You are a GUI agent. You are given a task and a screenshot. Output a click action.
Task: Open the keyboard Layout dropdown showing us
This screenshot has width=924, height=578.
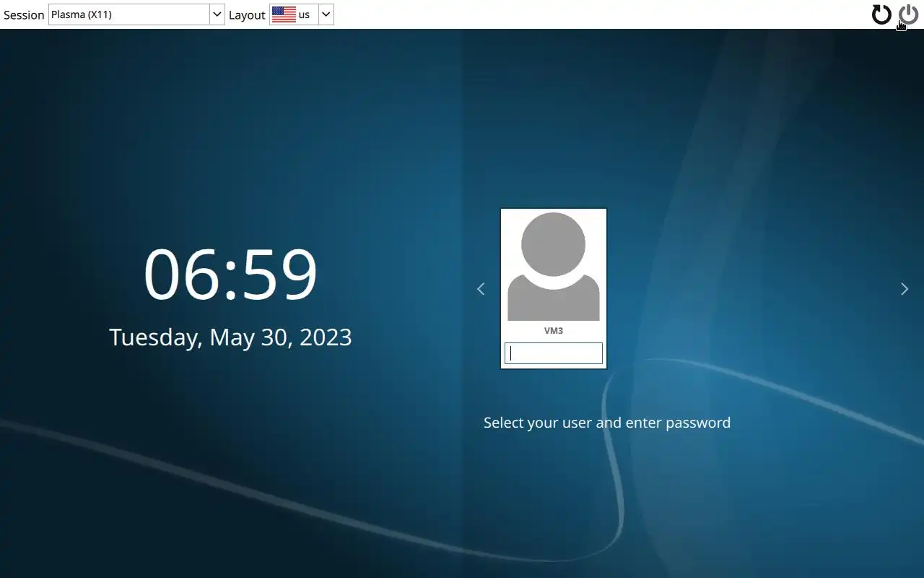[302, 14]
